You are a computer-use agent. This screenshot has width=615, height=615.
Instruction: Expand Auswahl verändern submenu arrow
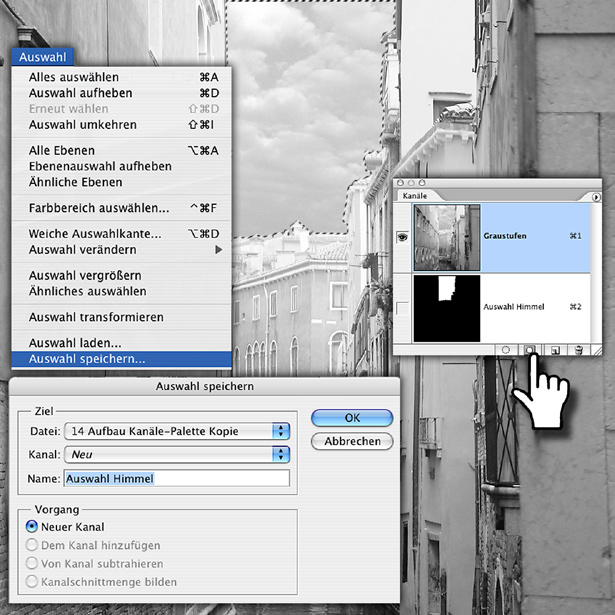pos(218,250)
